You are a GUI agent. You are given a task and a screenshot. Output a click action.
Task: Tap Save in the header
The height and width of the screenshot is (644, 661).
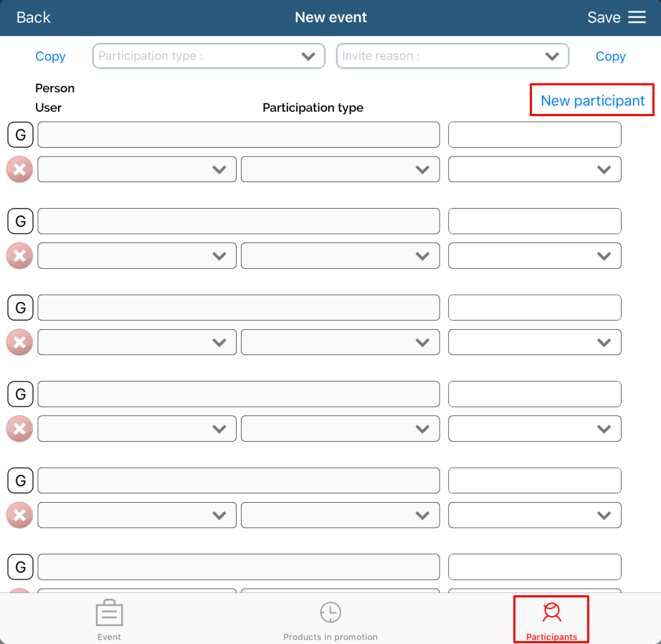pos(603,18)
